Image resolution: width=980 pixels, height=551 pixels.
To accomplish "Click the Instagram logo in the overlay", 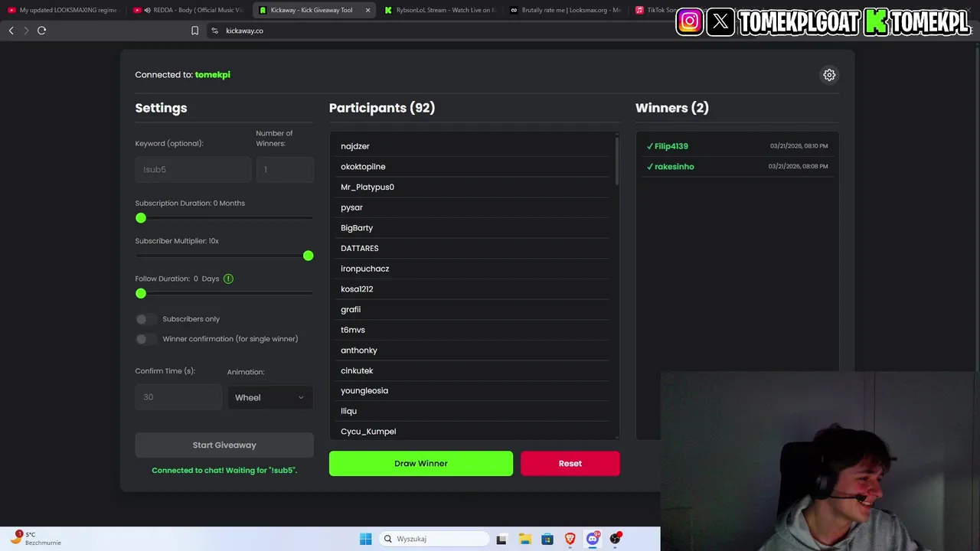I will (689, 21).
